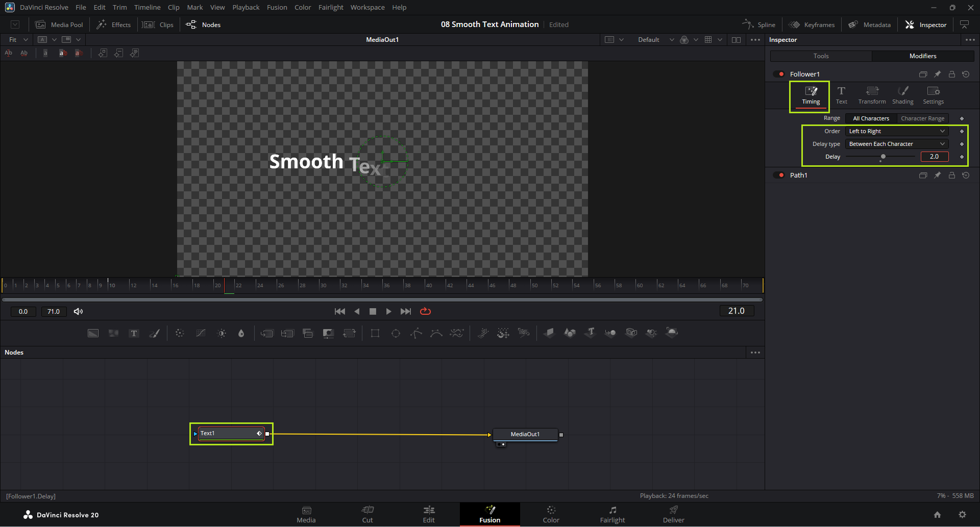This screenshot has height=527, width=980.
Task: Add a Brightness Contrast node from the toolbar
Action: (222, 333)
